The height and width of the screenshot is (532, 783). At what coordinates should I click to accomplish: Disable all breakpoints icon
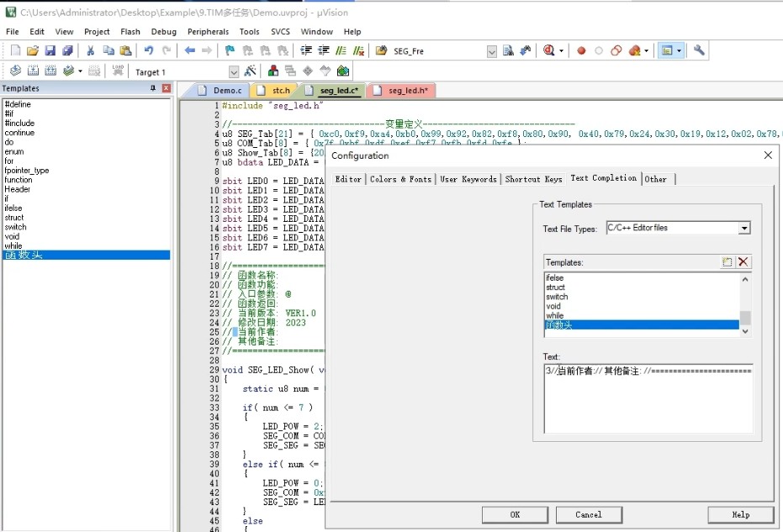(x=616, y=50)
